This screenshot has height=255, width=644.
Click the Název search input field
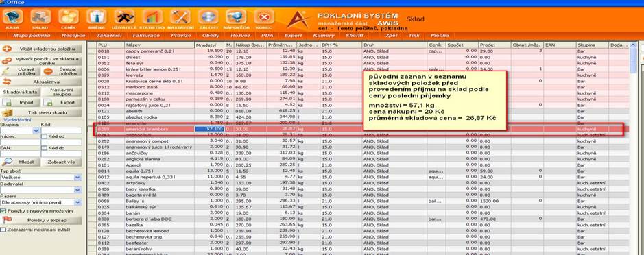coord(20,142)
